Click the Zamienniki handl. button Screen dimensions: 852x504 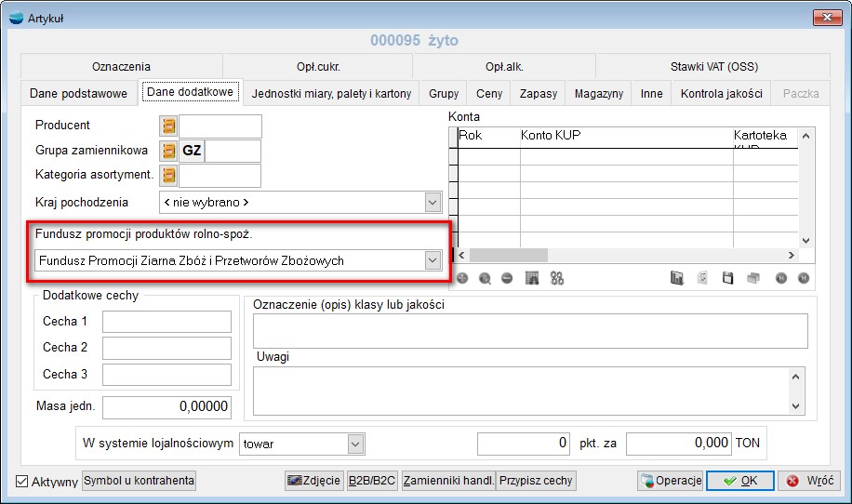[x=448, y=481]
